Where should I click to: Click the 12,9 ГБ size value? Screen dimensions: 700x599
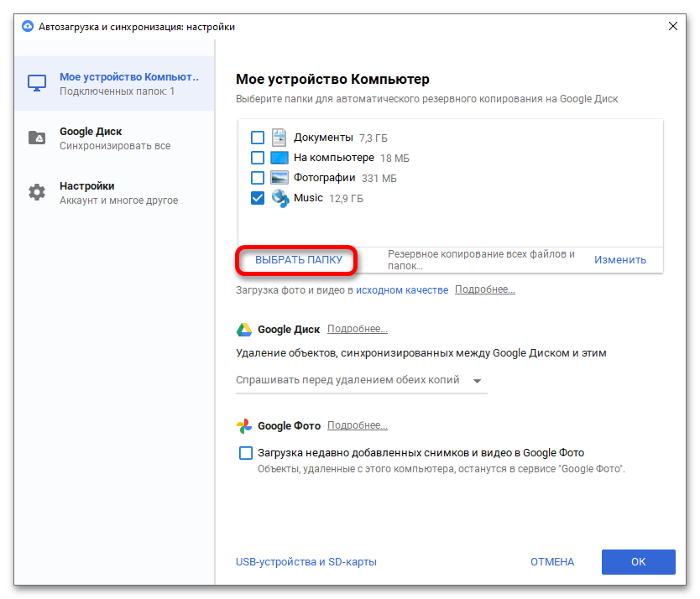pyautogui.click(x=346, y=199)
